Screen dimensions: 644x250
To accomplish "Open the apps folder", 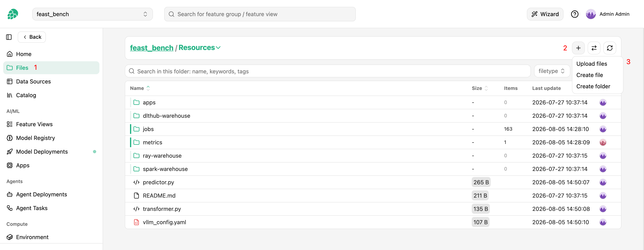I will [x=149, y=102].
